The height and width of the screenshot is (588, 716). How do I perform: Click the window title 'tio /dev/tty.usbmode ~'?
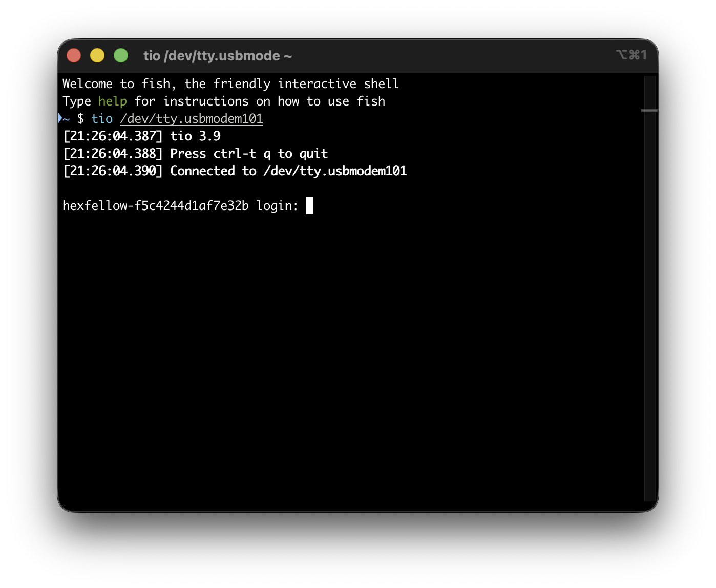pyautogui.click(x=217, y=56)
